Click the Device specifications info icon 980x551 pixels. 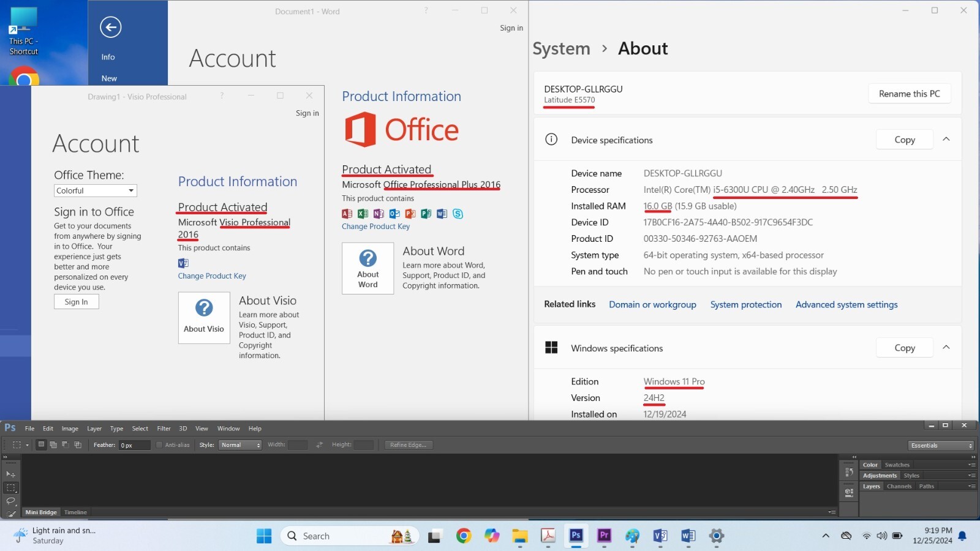(551, 140)
